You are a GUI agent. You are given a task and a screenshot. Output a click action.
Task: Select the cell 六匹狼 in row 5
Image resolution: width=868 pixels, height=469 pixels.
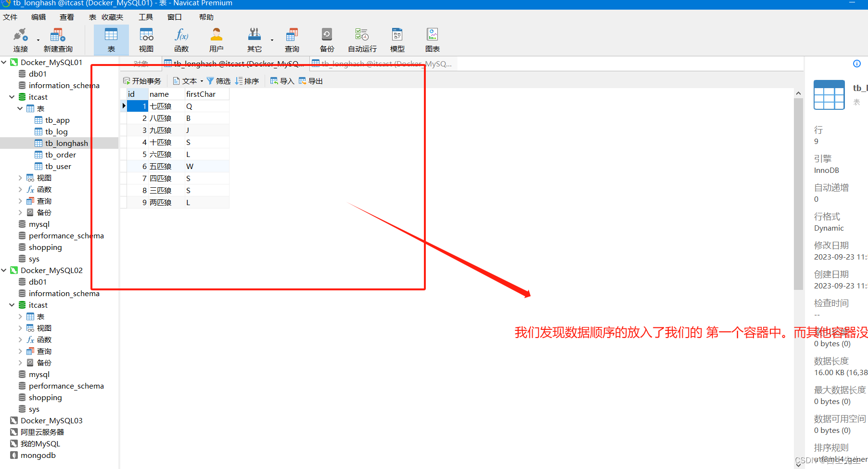pyautogui.click(x=166, y=154)
